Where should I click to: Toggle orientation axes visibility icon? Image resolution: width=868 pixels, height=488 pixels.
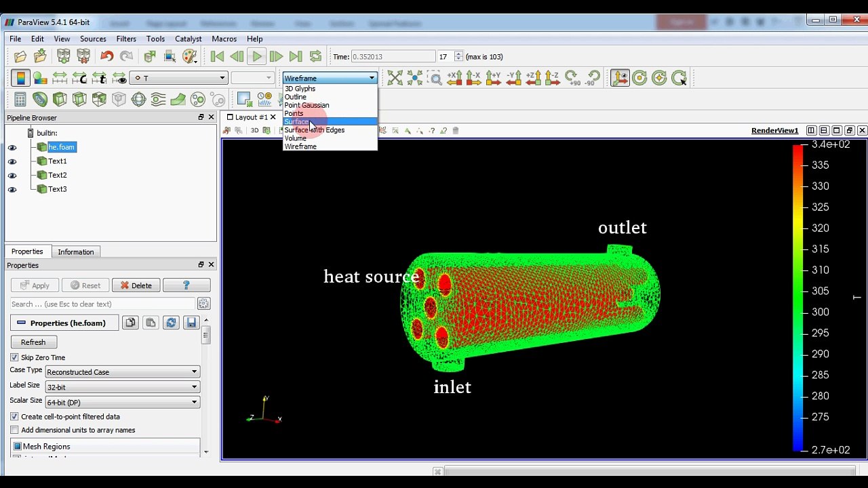pyautogui.click(x=620, y=78)
